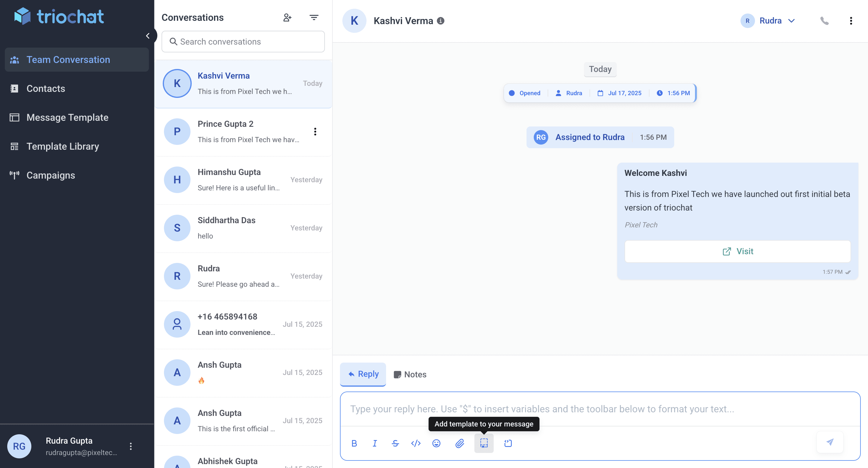Click the phone call icon in header

coord(825,20)
